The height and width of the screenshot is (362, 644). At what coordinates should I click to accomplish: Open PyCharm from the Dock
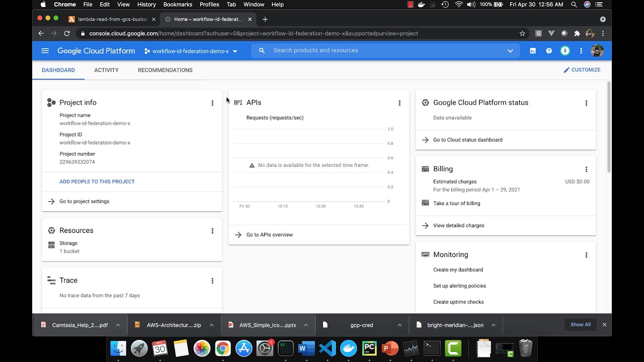click(x=369, y=348)
